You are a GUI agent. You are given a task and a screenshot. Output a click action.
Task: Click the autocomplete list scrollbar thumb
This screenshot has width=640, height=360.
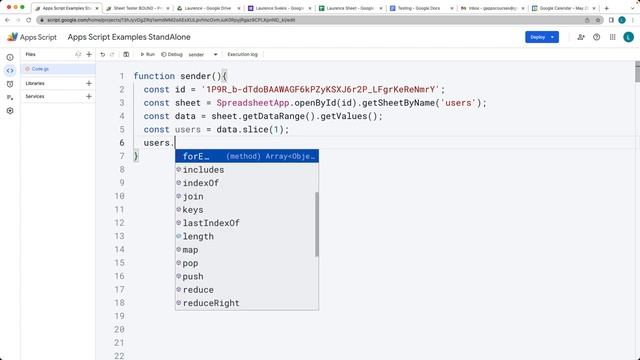(317, 224)
